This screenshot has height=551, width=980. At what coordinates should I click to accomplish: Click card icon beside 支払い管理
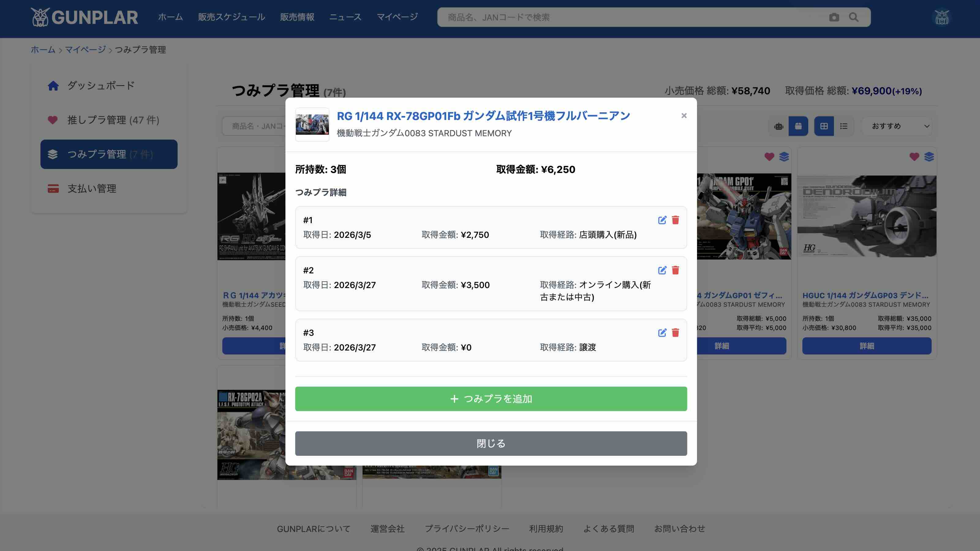53,189
